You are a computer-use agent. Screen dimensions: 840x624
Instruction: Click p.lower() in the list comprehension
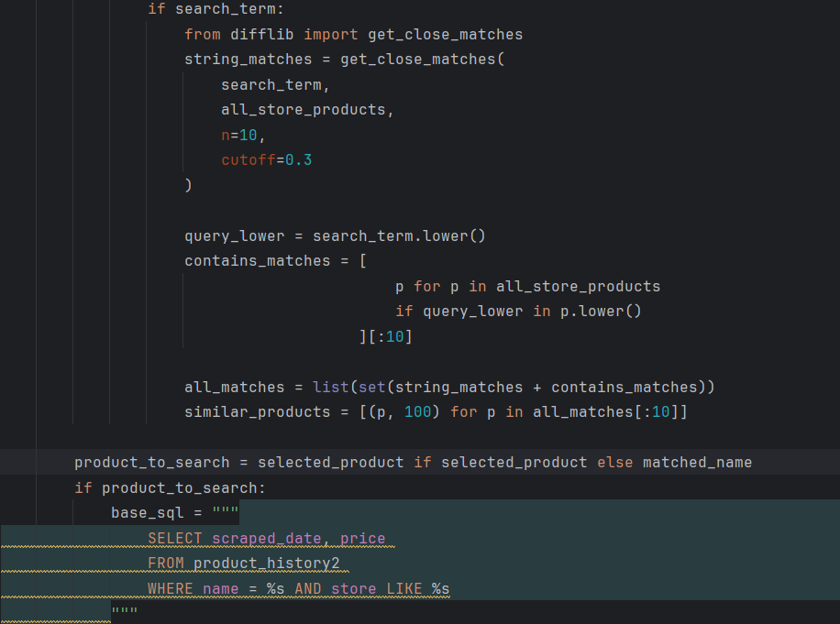coord(601,311)
